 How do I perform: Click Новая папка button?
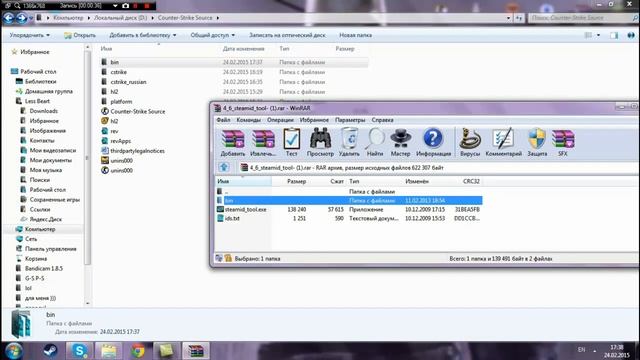coord(356,35)
